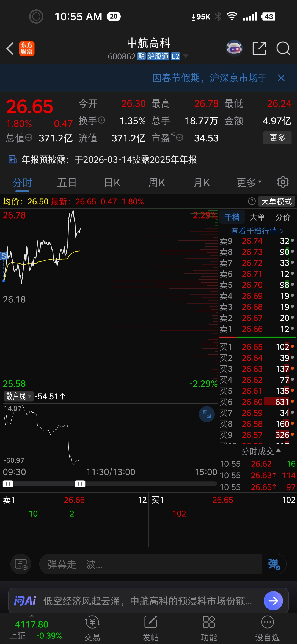Select the 卖5 26.70 order row

coord(257,285)
